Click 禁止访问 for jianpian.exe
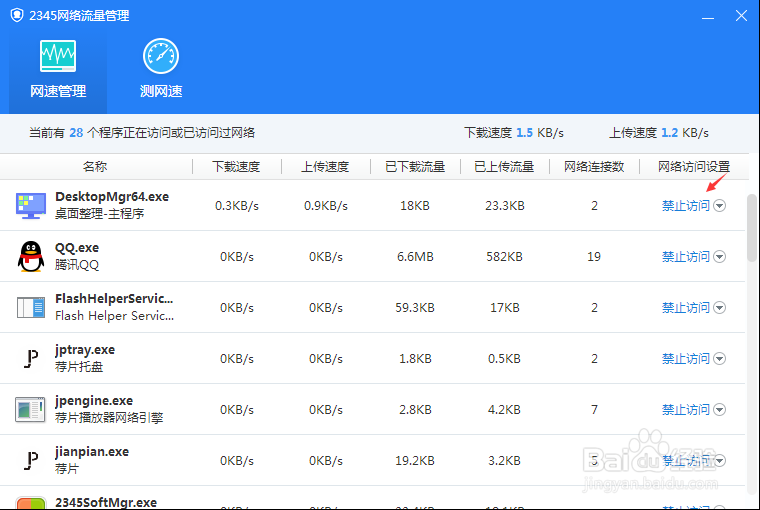This screenshot has height=510, width=760. click(686, 461)
